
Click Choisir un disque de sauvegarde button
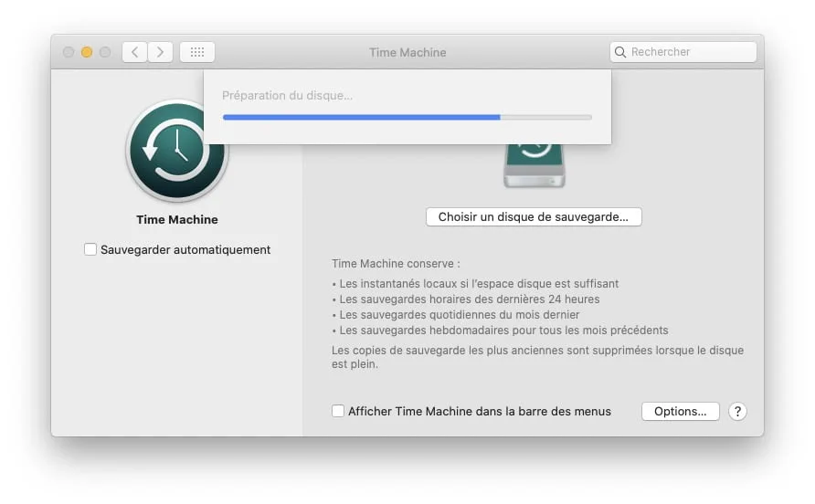[x=534, y=216]
